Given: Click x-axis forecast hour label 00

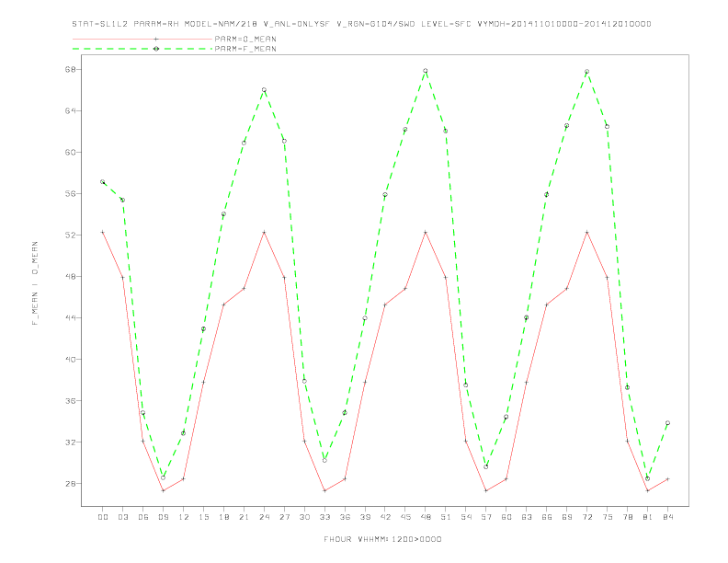Looking at the screenshot, I should tap(103, 517).
